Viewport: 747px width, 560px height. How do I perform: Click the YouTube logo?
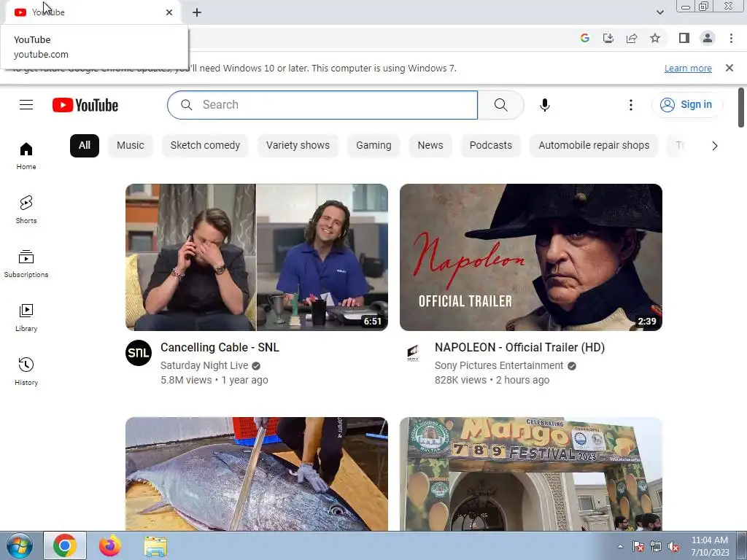tap(85, 105)
